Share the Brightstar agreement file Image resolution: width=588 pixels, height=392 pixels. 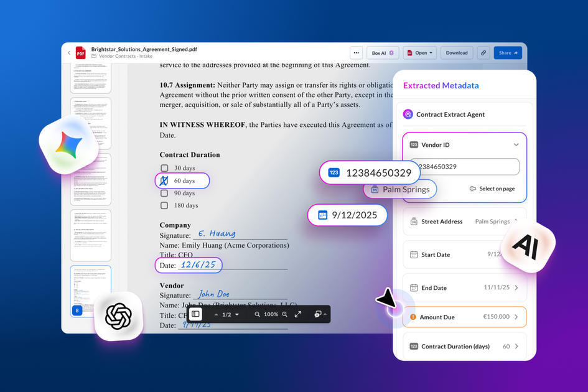pyautogui.click(x=508, y=53)
